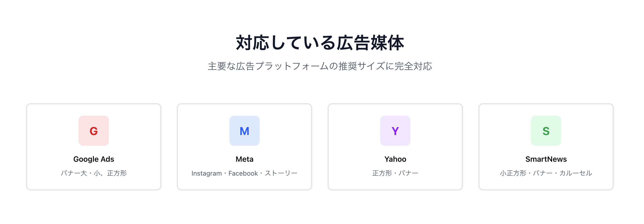Click the word Instagram in Meta card
Viewport: 644px width, 224px height.
pyautogui.click(x=207, y=173)
